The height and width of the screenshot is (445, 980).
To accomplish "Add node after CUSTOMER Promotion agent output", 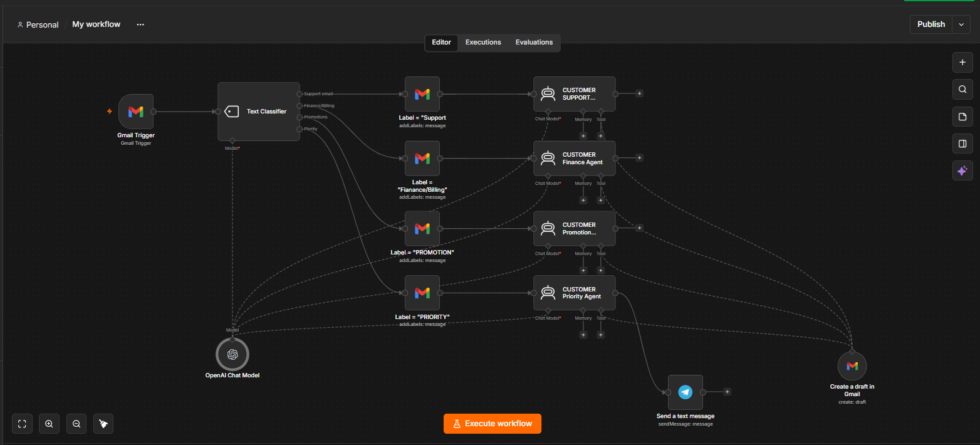I will tap(639, 228).
